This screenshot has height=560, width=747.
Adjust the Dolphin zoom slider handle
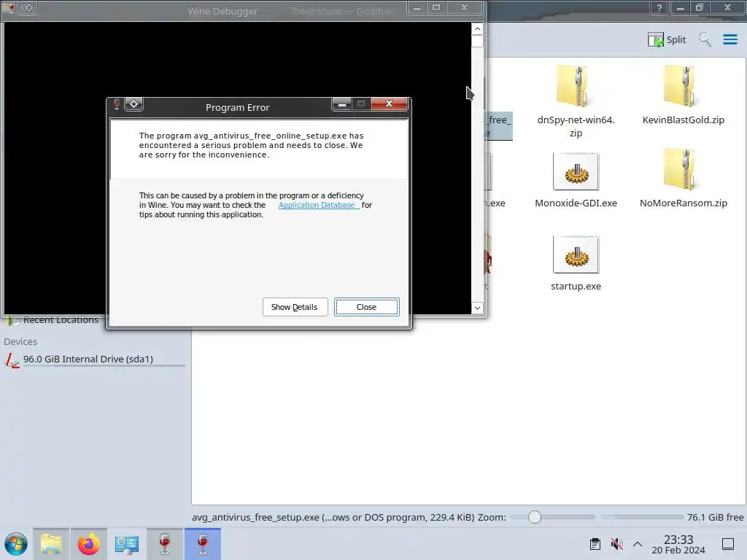tap(535, 517)
